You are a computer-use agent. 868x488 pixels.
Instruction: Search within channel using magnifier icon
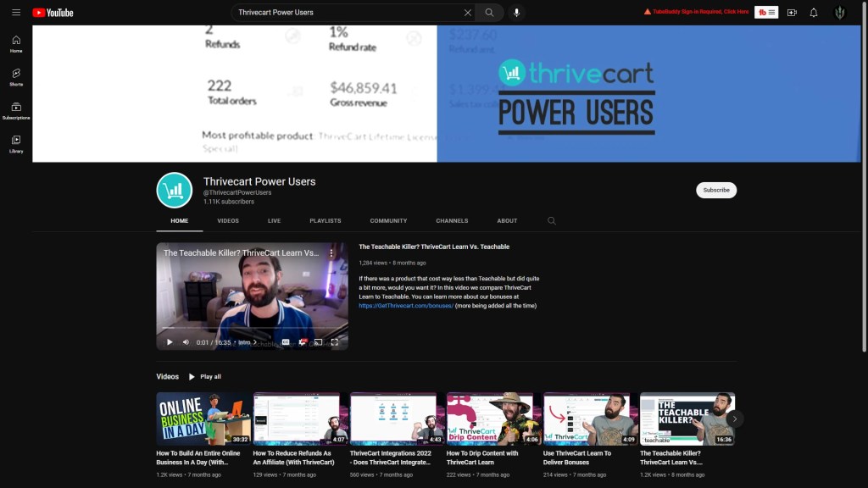click(x=552, y=220)
